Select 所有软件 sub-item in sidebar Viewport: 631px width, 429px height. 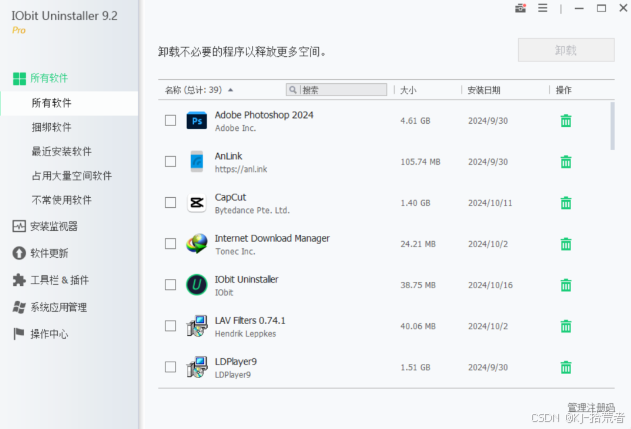69,103
